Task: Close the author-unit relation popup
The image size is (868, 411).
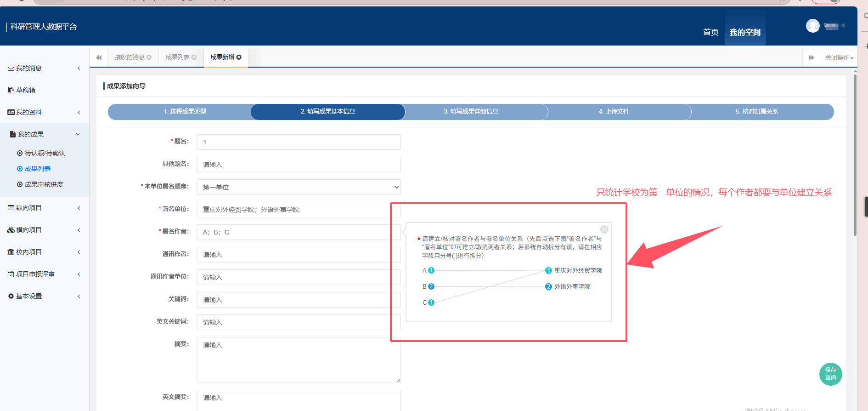Action: 604,229
